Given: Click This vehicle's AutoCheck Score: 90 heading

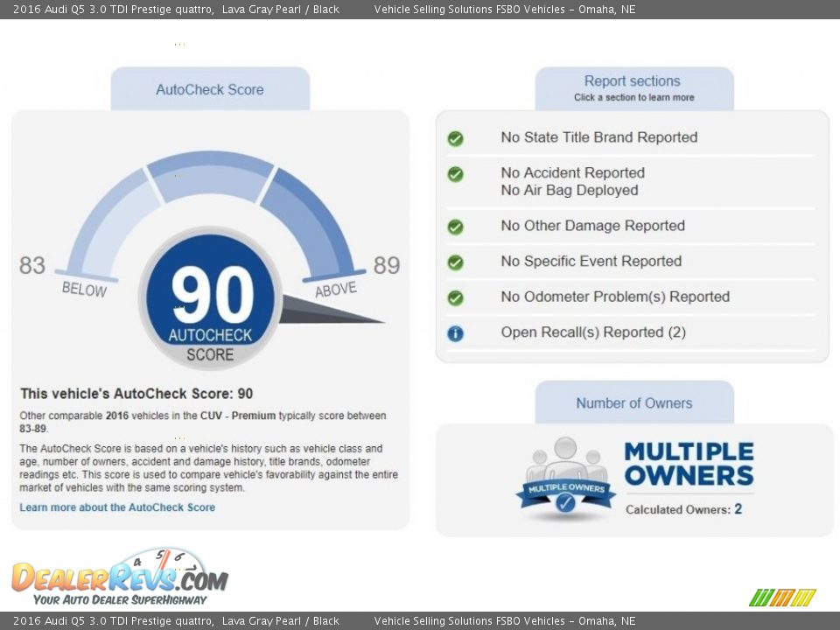Looking at the screenshot, I should (x=136, y=394).
